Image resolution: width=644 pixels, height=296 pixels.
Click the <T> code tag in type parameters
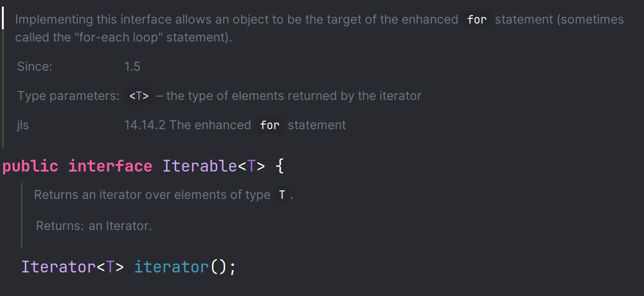(139, 96)
